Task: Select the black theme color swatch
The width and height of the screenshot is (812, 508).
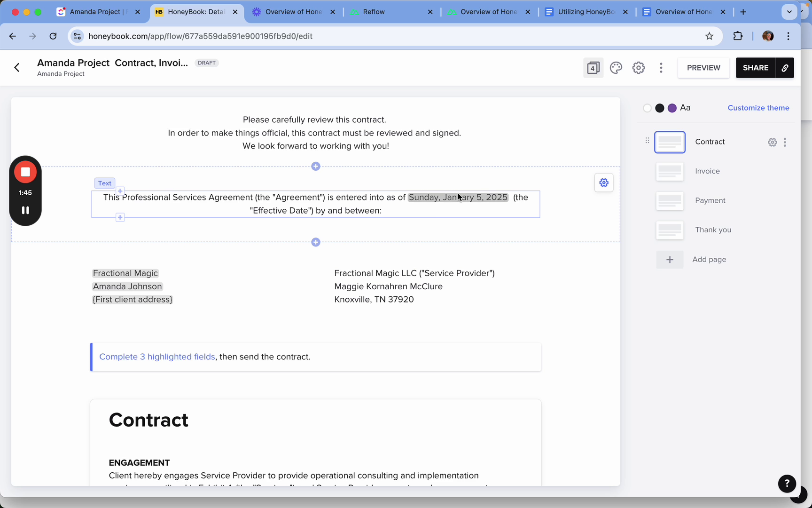Action: point(660,108)
